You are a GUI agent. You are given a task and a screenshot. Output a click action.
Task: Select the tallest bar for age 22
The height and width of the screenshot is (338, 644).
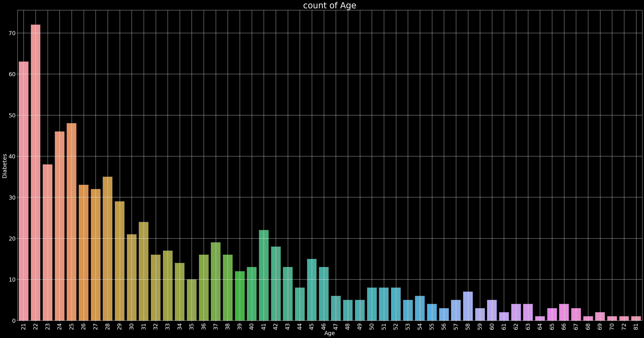coord(36,173)
